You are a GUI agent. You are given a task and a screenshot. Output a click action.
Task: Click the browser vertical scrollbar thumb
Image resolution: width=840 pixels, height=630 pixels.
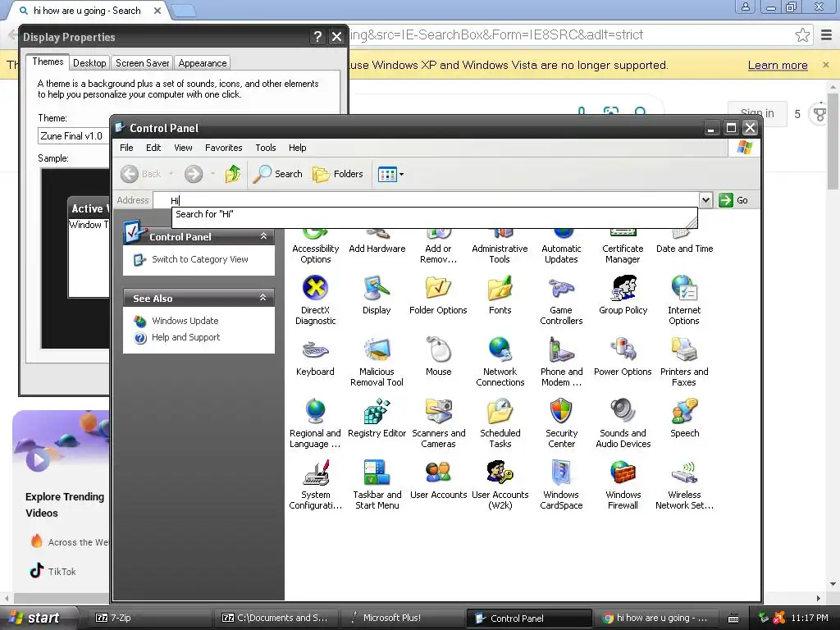[x=833, y=140]
